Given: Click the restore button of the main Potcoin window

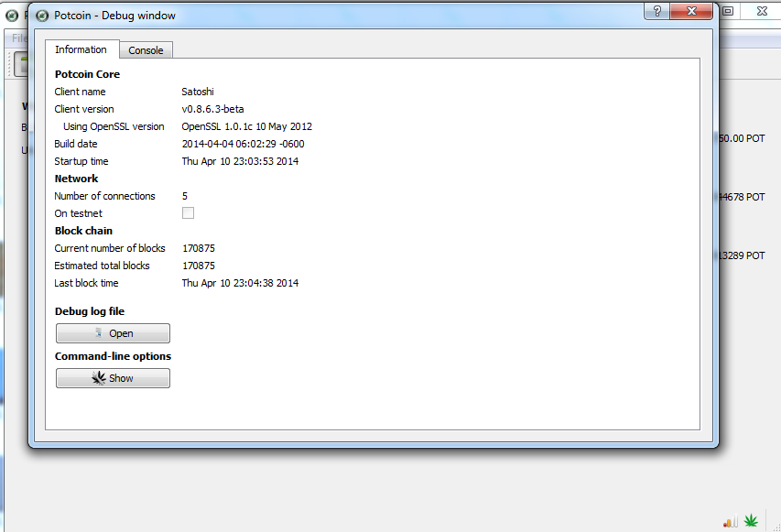Looking at the screenshot, I should click(x=728, y=11).
